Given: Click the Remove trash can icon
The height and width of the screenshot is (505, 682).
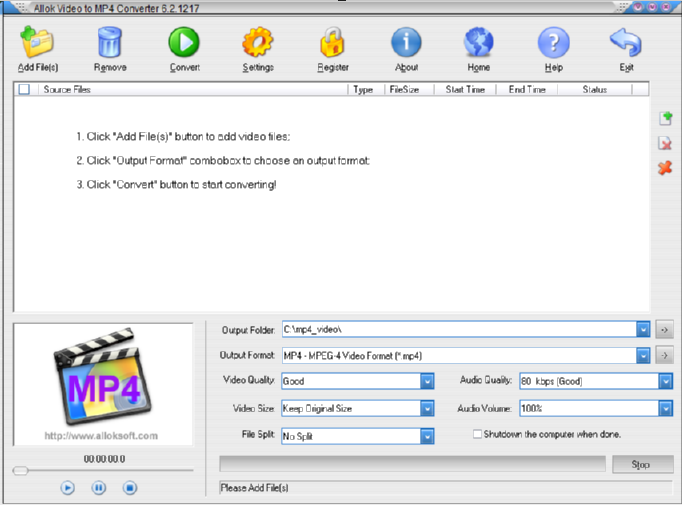Looking at the screenshot, I should pos(110,42).
